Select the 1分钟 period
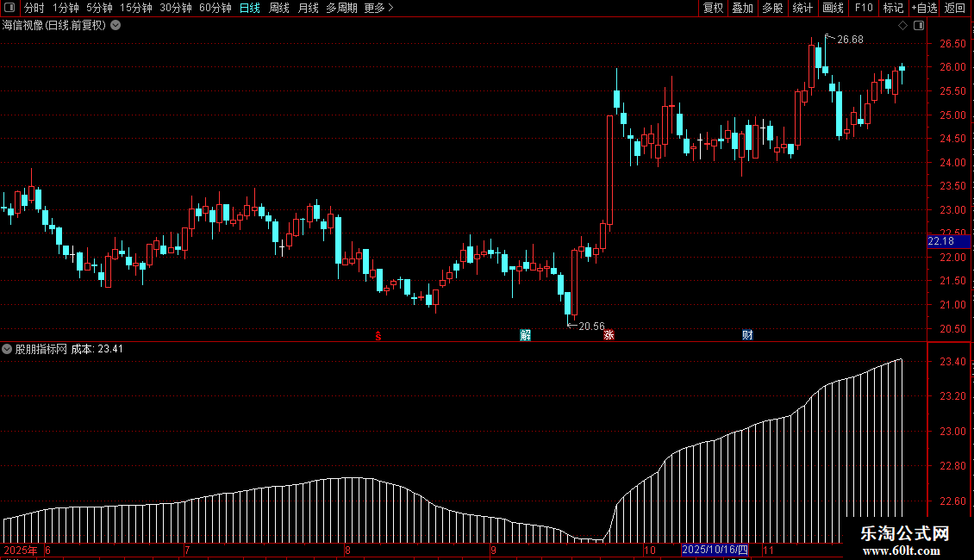This screenshot has height=560, width=974. pyautogui.click(x=66, y=8)
